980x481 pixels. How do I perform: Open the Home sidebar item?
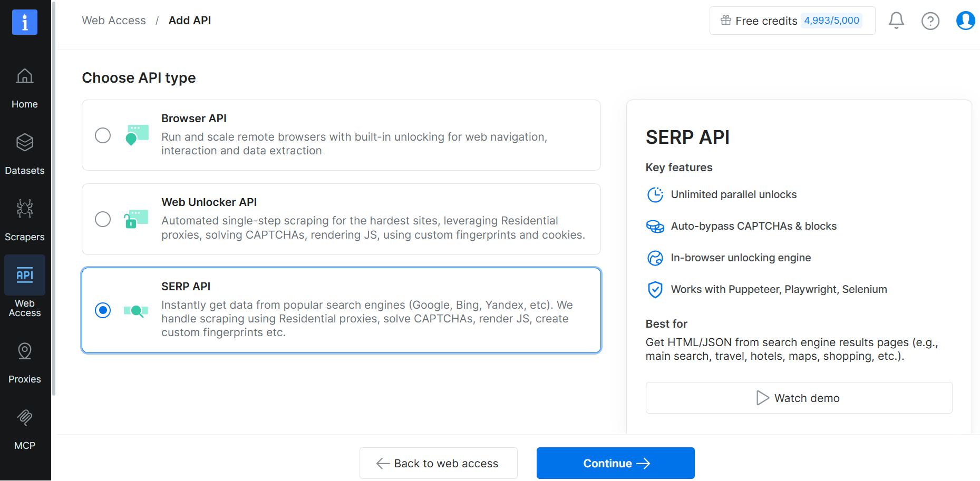coord(25,89)
